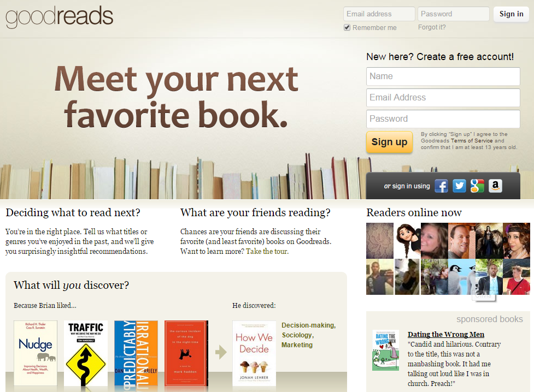This screenshot has height=392, width=534.
Task: Follow the Take the tour link
Action: [x=267, y=252]
